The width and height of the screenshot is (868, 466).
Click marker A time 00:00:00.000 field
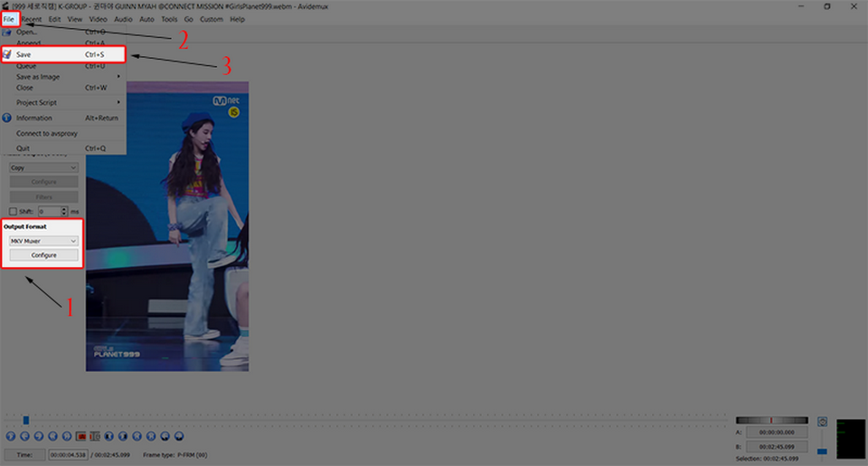coord(777,433)
